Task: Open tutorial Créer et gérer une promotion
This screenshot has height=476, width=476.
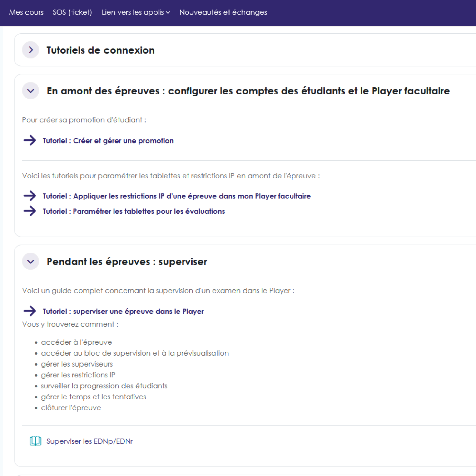Action: click(108, 141)
